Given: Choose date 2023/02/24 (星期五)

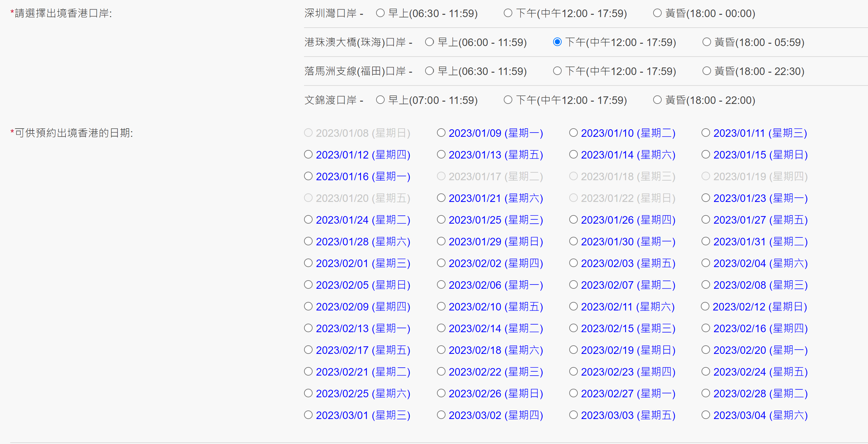Looking at the screenshot, I should point(705,372).
